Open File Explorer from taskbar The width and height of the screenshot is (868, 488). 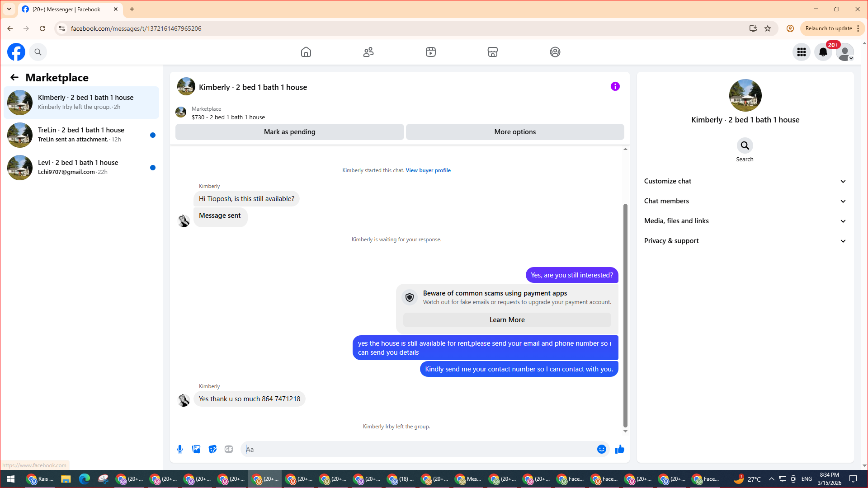tap(66, 479)
